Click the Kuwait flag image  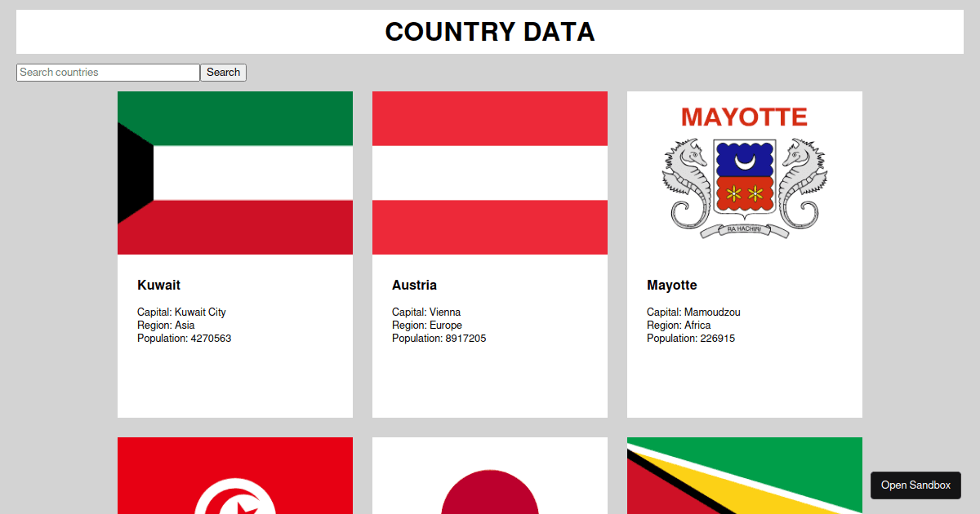234,172
